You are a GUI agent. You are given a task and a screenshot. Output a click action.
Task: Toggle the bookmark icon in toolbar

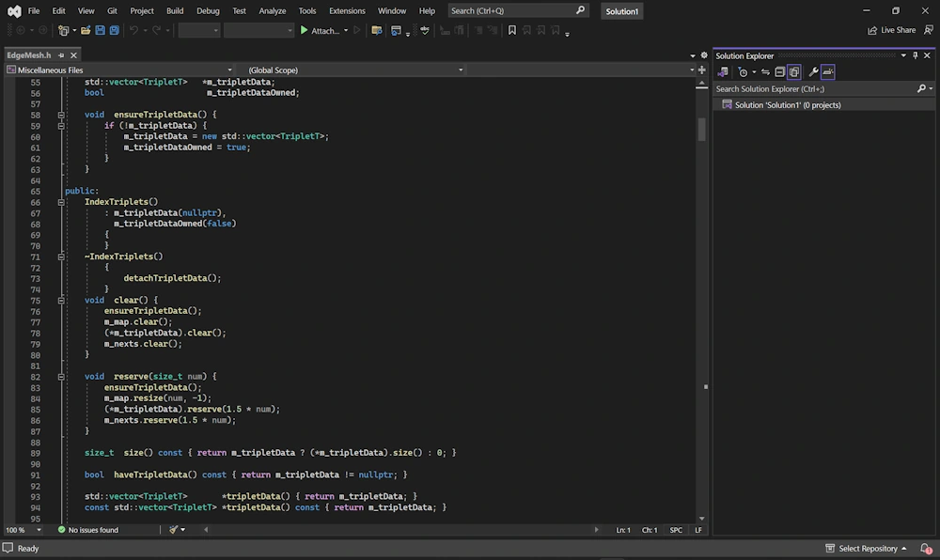coord(512,30)
